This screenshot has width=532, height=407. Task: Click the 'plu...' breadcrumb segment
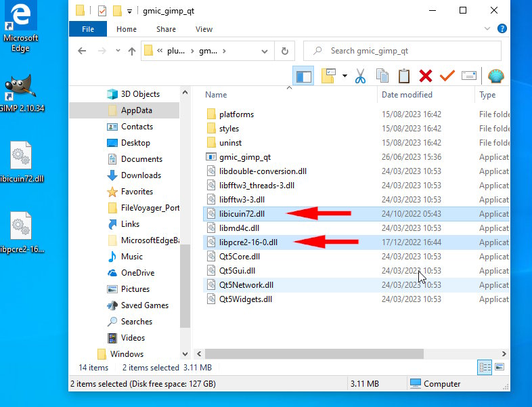pyautogui.click(x=176, y=51)
